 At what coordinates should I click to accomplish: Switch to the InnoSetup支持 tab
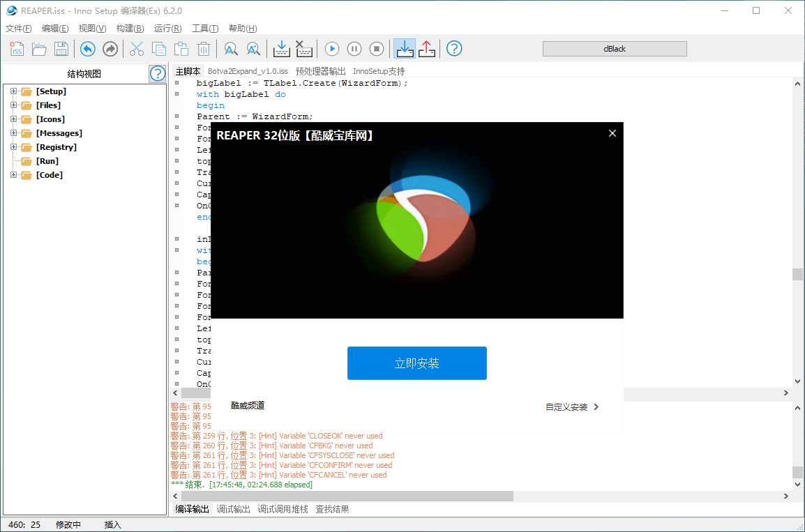379,71
